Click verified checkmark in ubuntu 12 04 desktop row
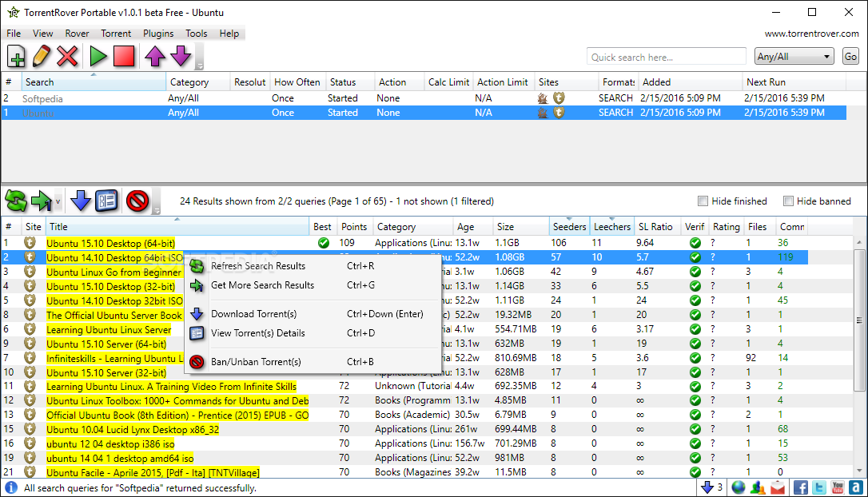Screen dimensions: 868x497 pyautogui.click(x=695, y=443)
